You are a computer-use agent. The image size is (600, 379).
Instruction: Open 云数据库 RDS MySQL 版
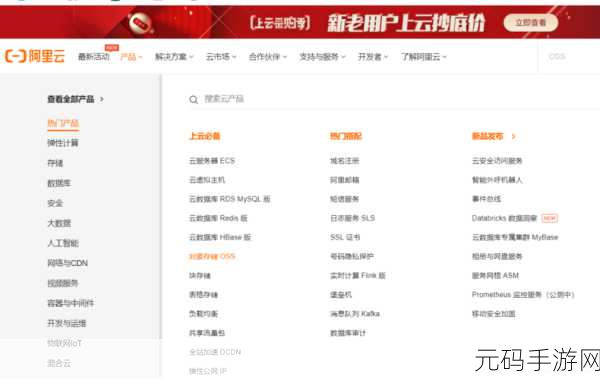click(x=230, y=199)
